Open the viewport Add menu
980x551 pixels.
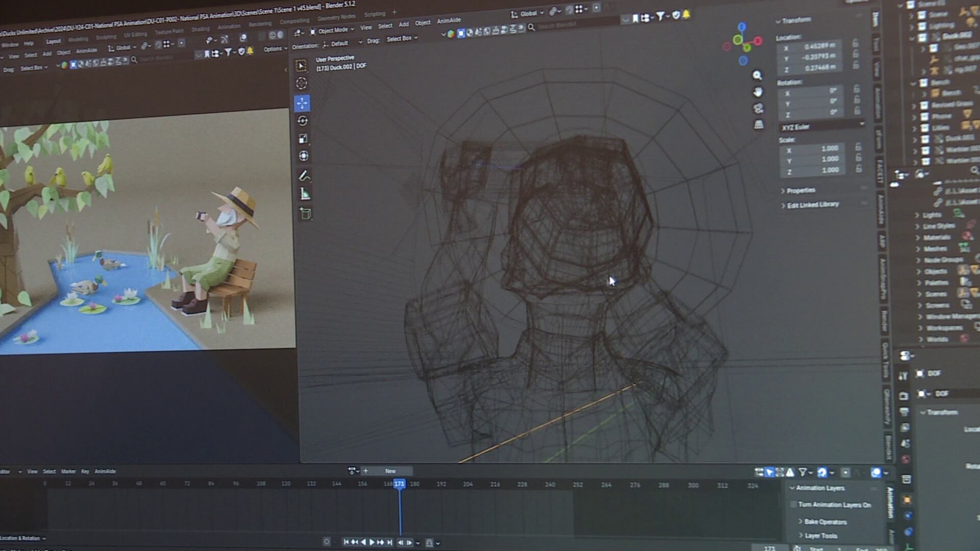[403, 24]
